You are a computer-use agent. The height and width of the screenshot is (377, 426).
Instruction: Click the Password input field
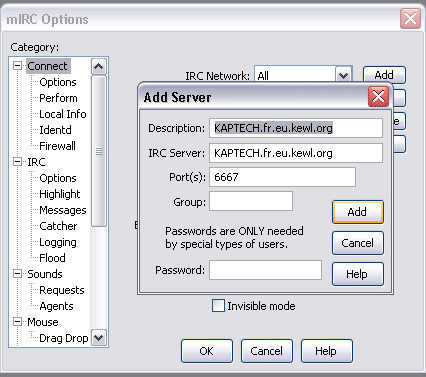point(265,270)
